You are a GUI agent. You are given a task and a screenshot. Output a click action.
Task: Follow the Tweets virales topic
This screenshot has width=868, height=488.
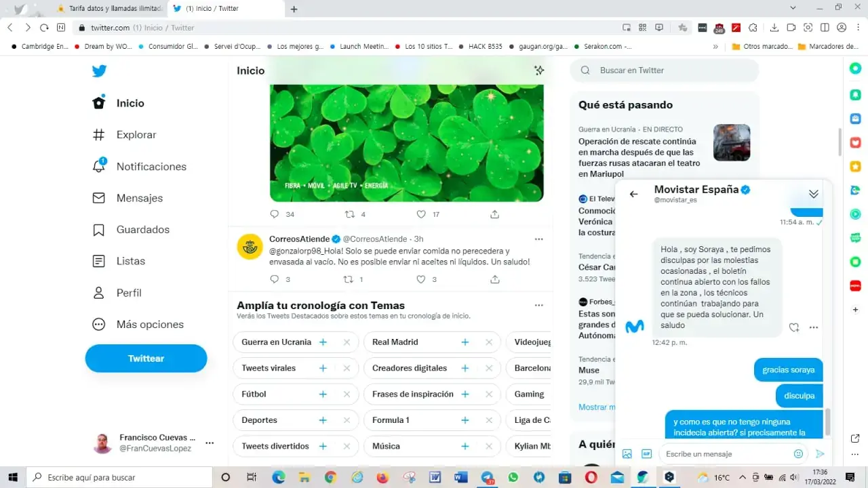[x=323, y=368]
